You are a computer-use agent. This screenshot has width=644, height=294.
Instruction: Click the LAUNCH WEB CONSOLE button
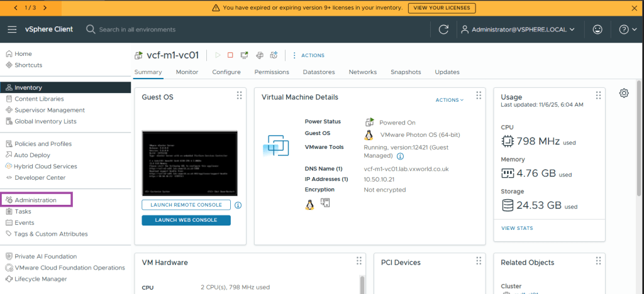[186, 220]
